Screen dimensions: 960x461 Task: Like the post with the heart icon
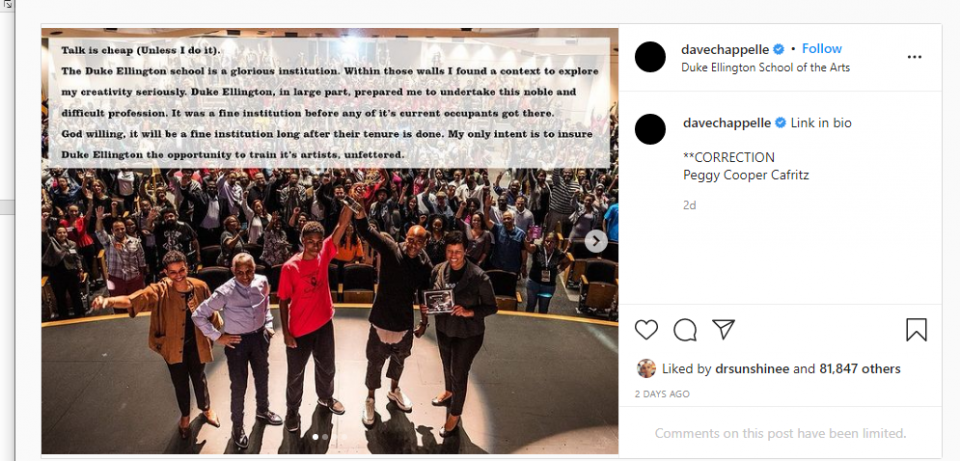646,330
